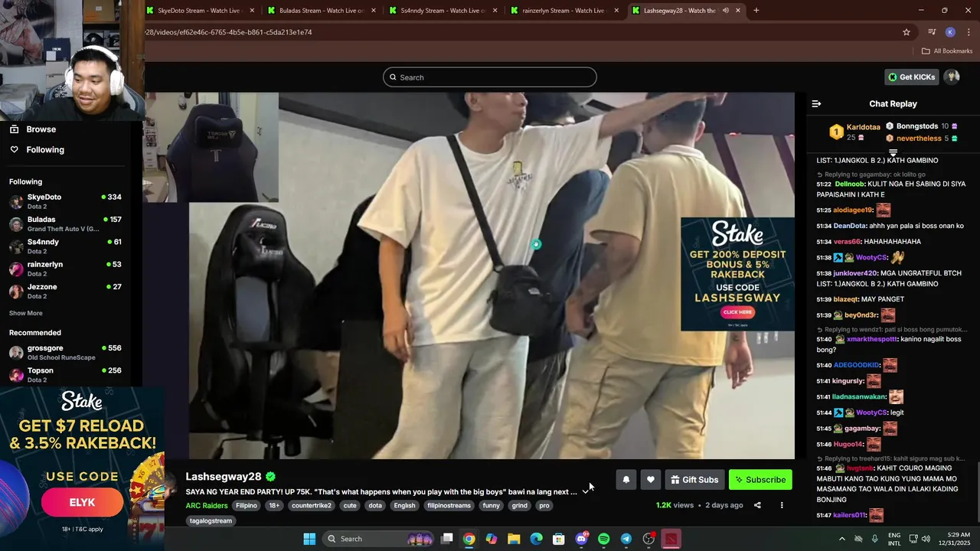980x551 pixels.
Task: Switch to SkyeDoto Stream tab
Action: coord(199,11)
